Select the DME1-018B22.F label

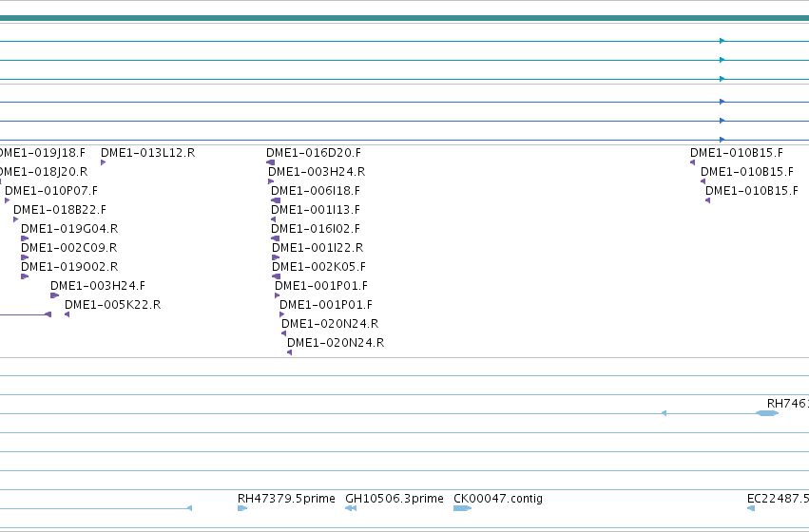(x=60, y=210)
